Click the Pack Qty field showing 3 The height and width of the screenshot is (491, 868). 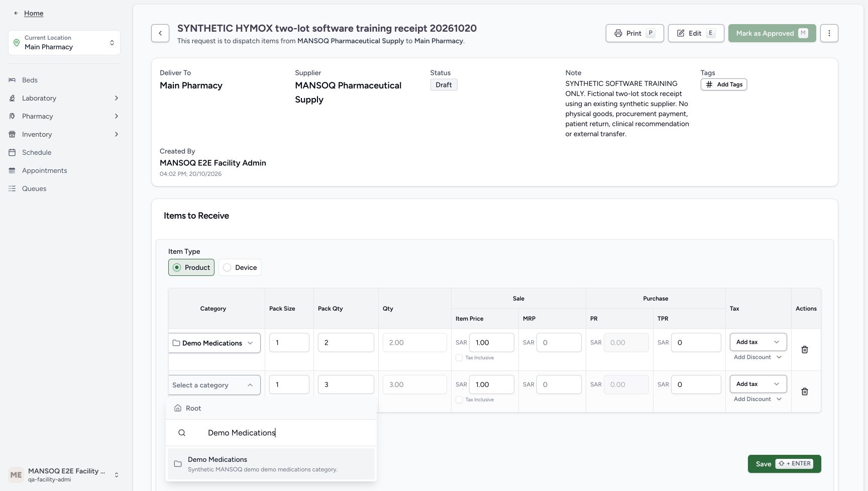[346, 384]
